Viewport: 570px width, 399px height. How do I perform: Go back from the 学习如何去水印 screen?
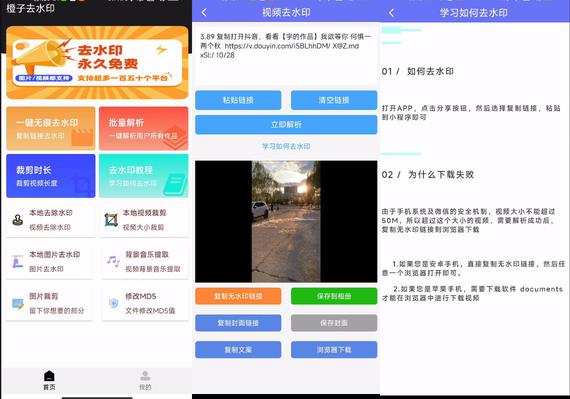tap(392, 13)
